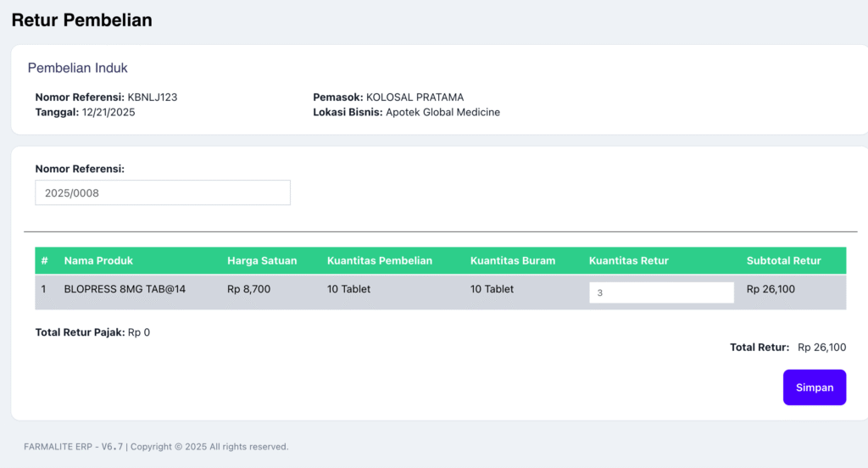The height and width of the screenshot is (468, 868).
Task: Click the Pembelian Induk section title
Action: (78, 68)
